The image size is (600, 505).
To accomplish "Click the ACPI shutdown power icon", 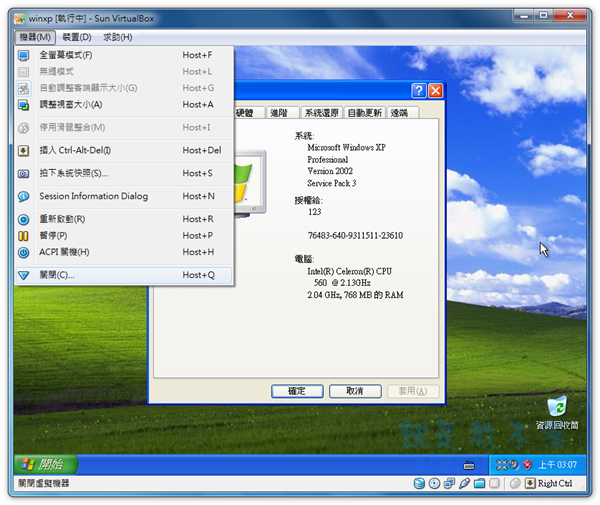I will click(x=24, y=252).
